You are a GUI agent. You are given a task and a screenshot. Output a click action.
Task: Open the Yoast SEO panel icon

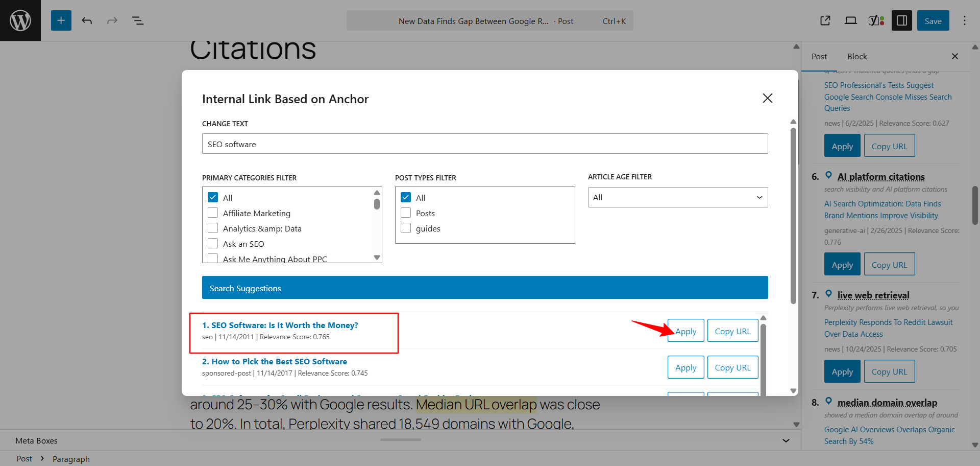(x=876, y=20)
